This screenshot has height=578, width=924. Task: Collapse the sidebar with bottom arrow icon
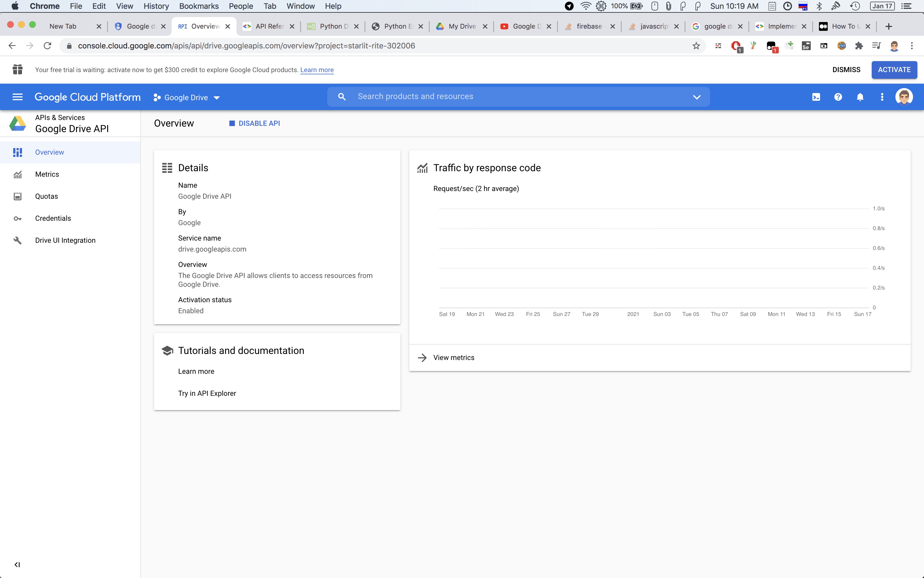click(17, 565)
